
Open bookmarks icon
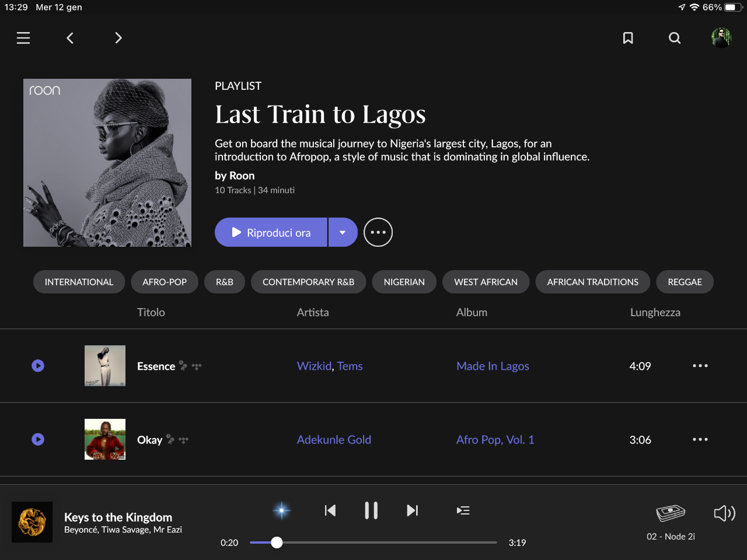(x=628, y=38)
